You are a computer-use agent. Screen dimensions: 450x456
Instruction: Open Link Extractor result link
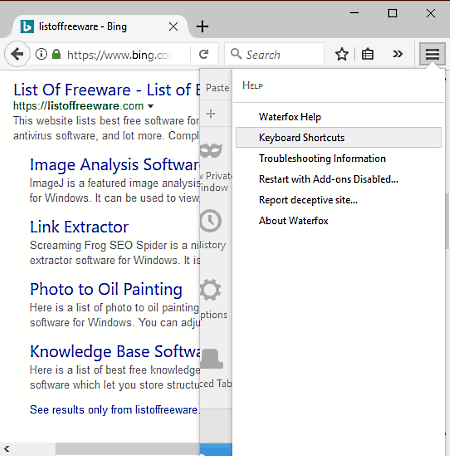pos(79,227)
